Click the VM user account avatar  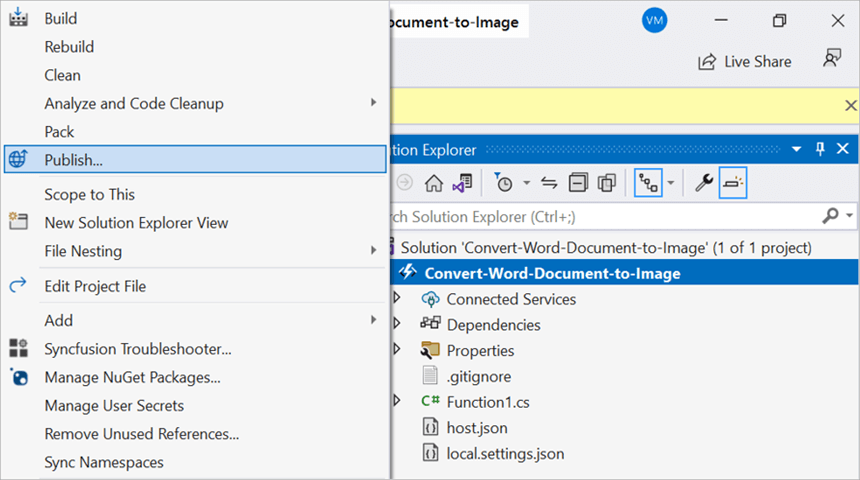654,21
